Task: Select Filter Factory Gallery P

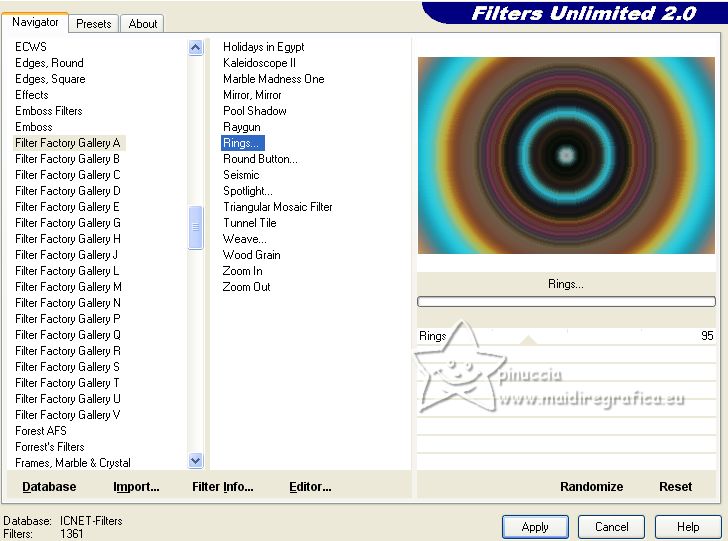Action: [68, 319]
